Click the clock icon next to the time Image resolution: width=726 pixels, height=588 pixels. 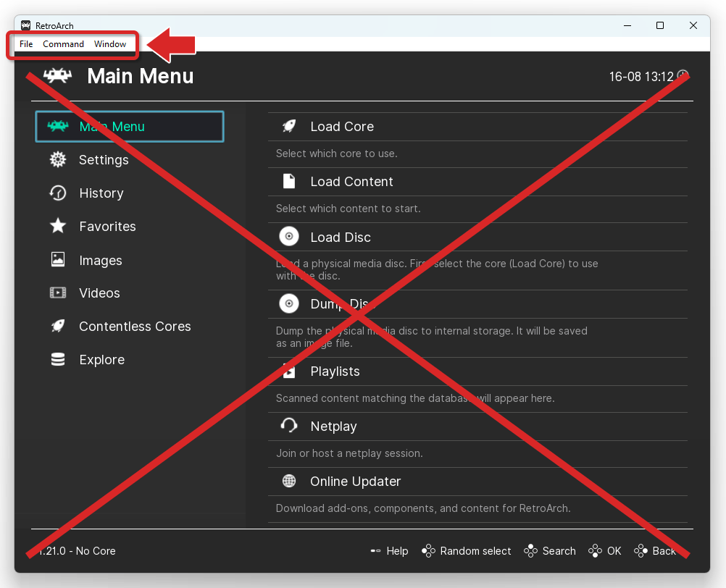point(683,75)
